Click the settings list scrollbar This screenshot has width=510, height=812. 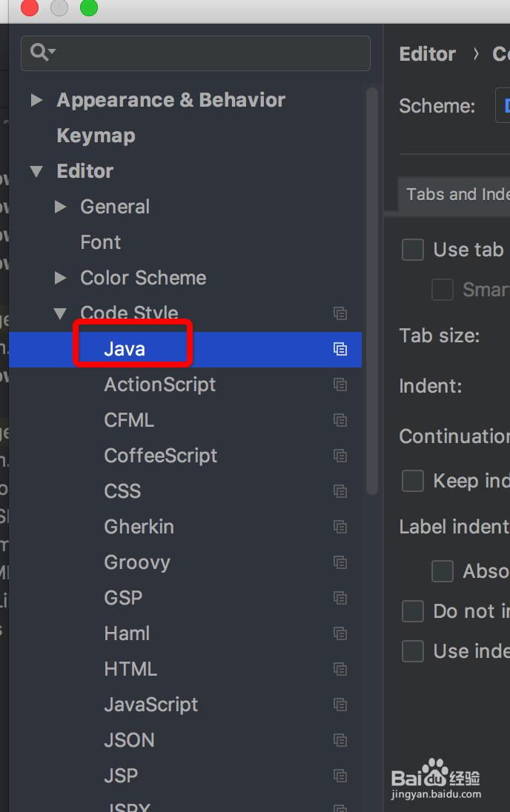click(372, 289)
